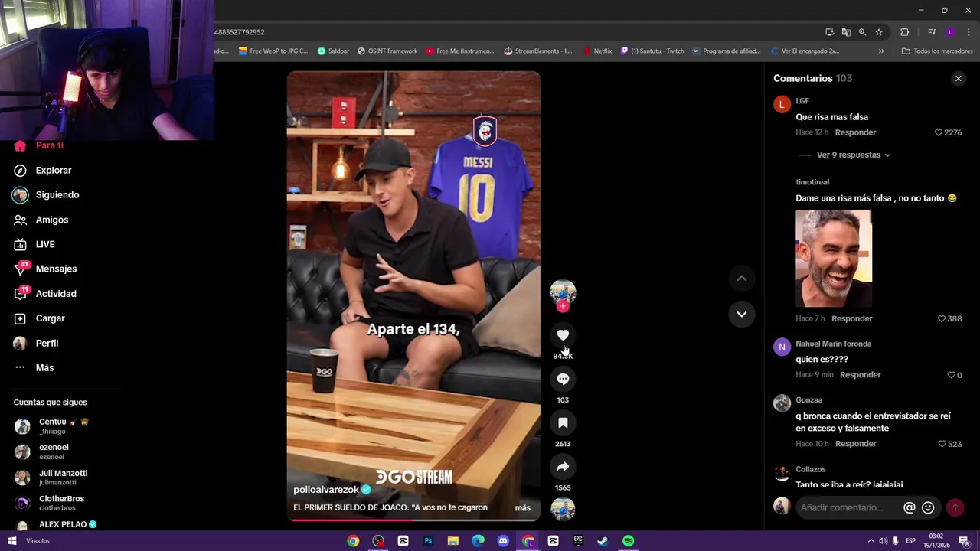Post comment with the red send arrow

tap(955, 507)
